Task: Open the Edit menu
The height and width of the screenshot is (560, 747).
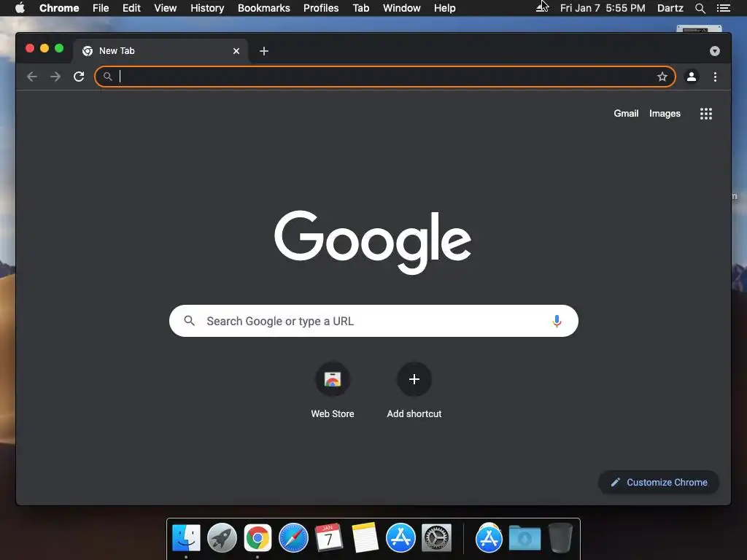Action: [x=131, y=8]
